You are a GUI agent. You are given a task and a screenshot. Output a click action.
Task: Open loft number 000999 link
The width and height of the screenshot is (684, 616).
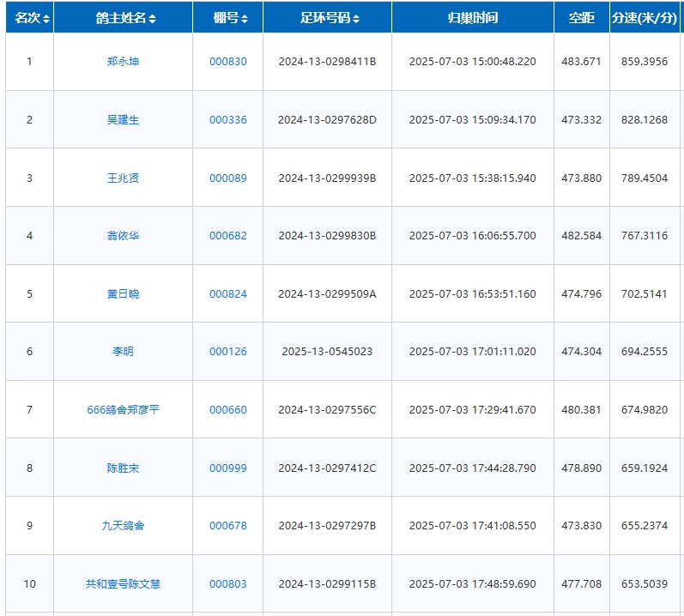[227, 468]
